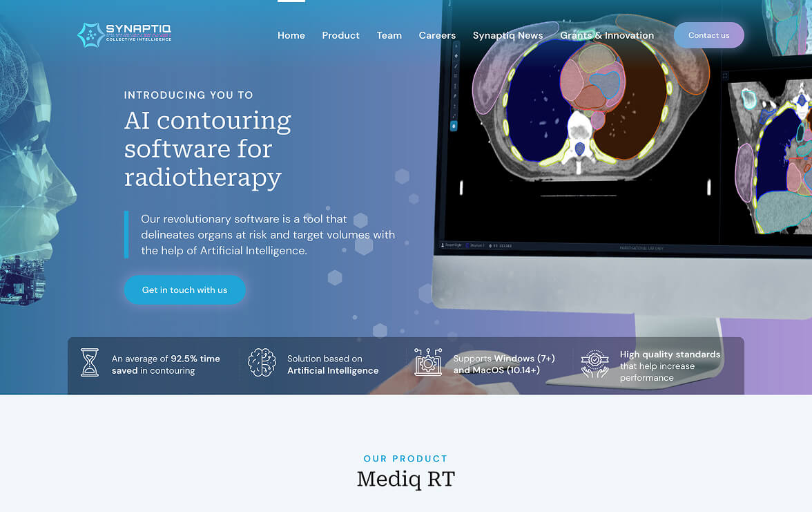Open the Careers menu link
The width and height of the screenshot is (812, 512).
coord(437,35)
